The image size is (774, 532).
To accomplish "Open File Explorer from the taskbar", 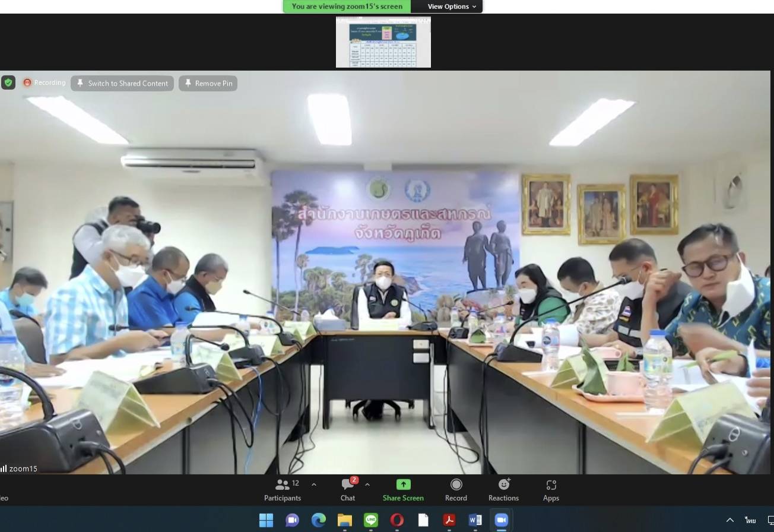I will [344, 520].
